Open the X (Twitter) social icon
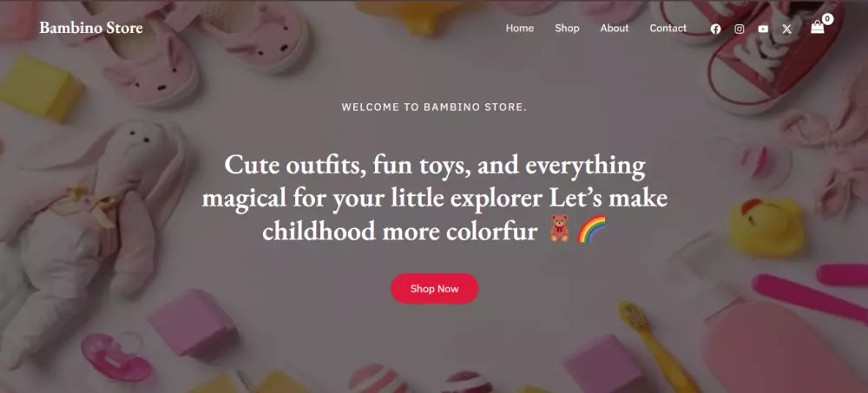Image resolution: width=868 pixels, height=393 pixels. pyautogui.click(x=786, y=29)
